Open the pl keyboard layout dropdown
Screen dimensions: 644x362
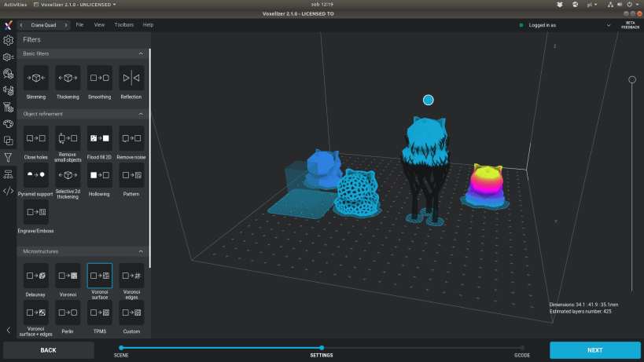point(592,5)
